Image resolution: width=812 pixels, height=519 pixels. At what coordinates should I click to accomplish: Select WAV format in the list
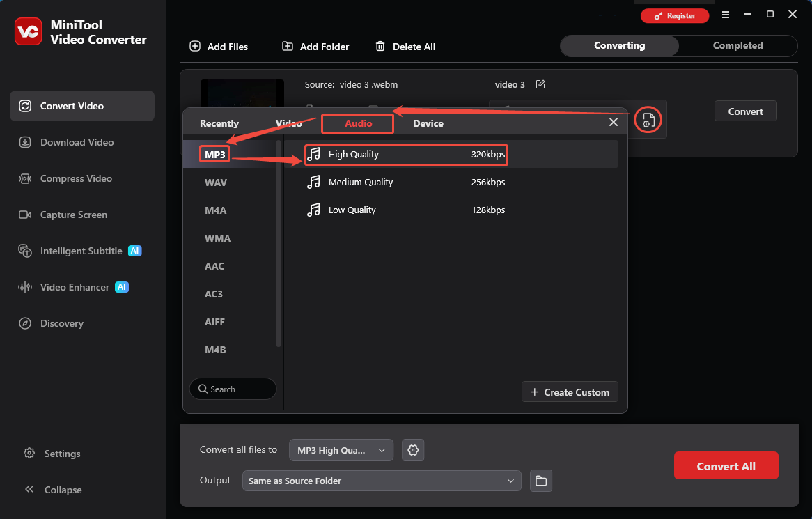[216, 183]
